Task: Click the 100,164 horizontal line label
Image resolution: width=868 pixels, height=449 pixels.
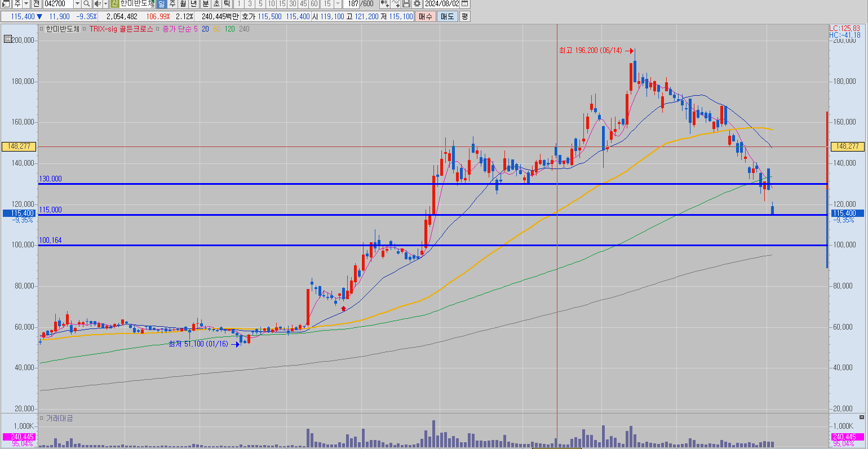Action: (x=50, y=241)
